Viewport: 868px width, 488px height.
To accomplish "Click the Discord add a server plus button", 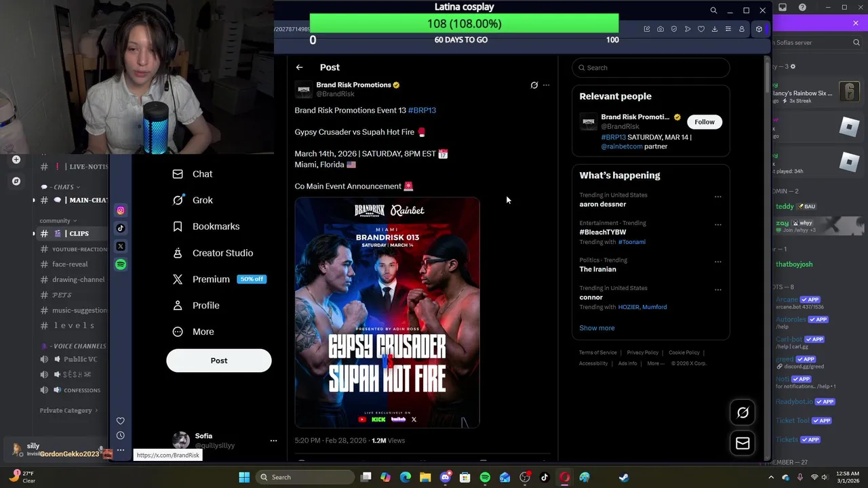I will pos(16,160).
